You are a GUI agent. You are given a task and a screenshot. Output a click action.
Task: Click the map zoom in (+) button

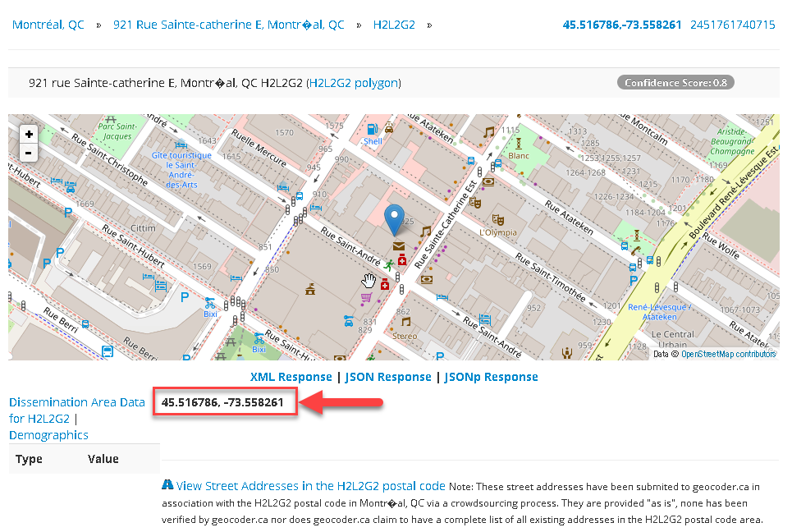pos(29,135)
